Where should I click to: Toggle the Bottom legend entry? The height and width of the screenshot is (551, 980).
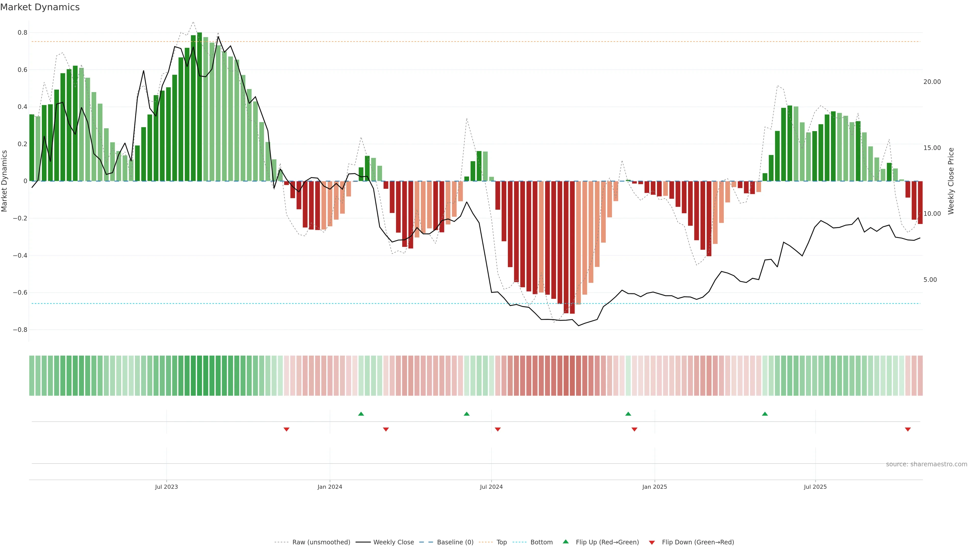[541, 542]
